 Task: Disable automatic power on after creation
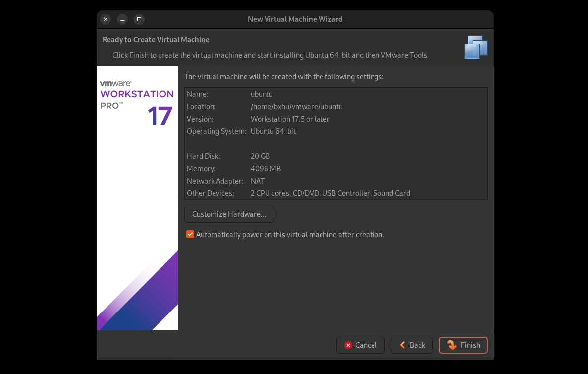point(190,235)
